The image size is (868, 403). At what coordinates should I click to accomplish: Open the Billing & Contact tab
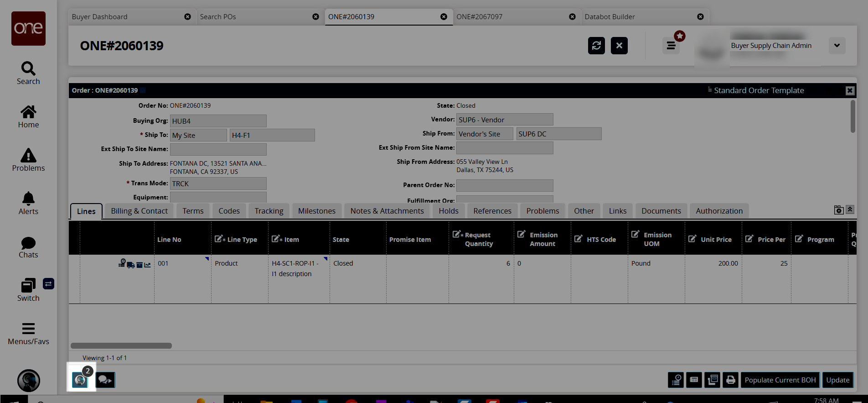click(139, 211)
